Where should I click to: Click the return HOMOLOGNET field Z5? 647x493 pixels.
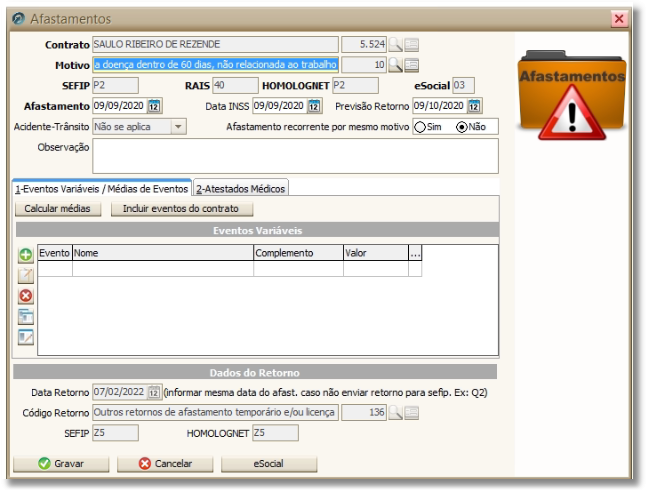275,433
